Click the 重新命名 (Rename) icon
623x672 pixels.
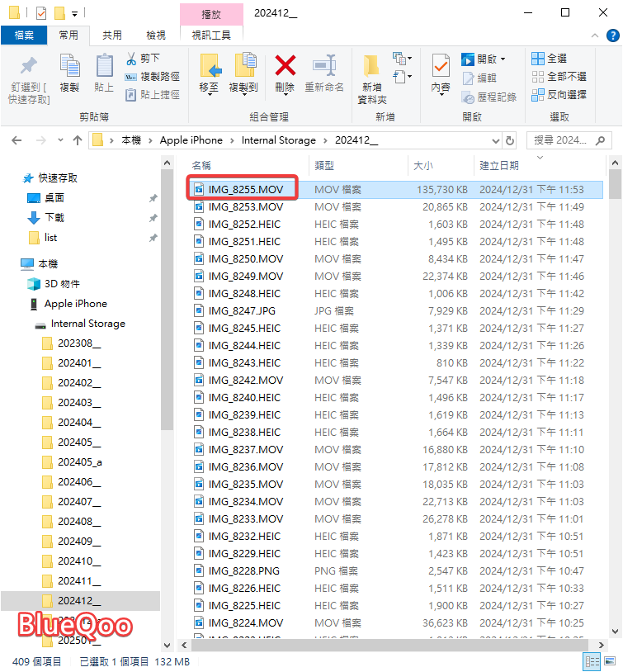pos(323,66)
